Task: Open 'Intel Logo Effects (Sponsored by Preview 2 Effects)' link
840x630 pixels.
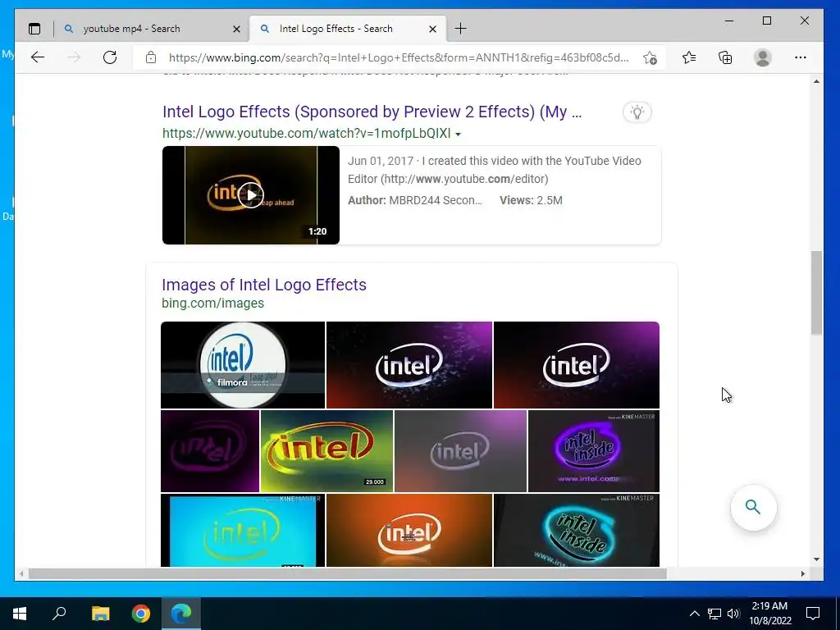Action: coord(372,112)
